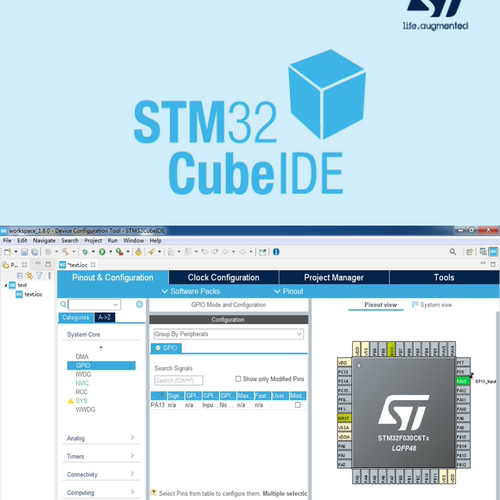Screen dimensions: 500x500
Task: Select the C/C++ perspective icon
Action: [x=483, y=252]
